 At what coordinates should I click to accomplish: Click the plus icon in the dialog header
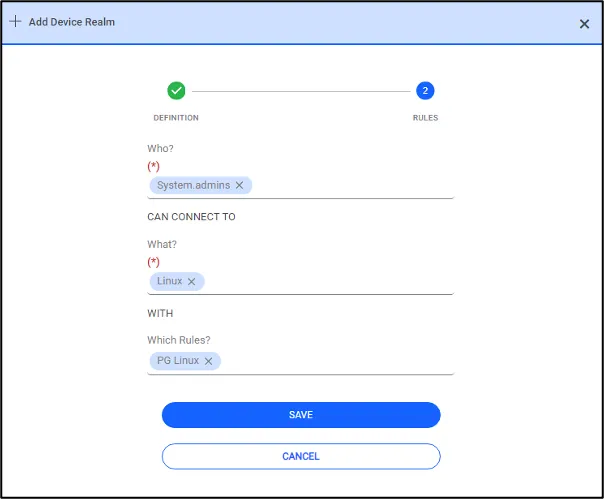coord(15,21)
